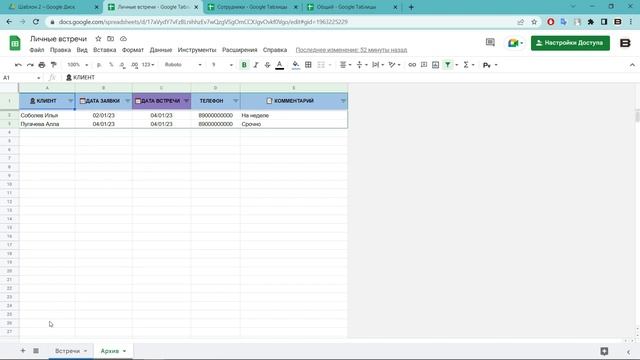Open the zoom 100% dropdown
Screen dimensions: 640x360
(78, 65)
